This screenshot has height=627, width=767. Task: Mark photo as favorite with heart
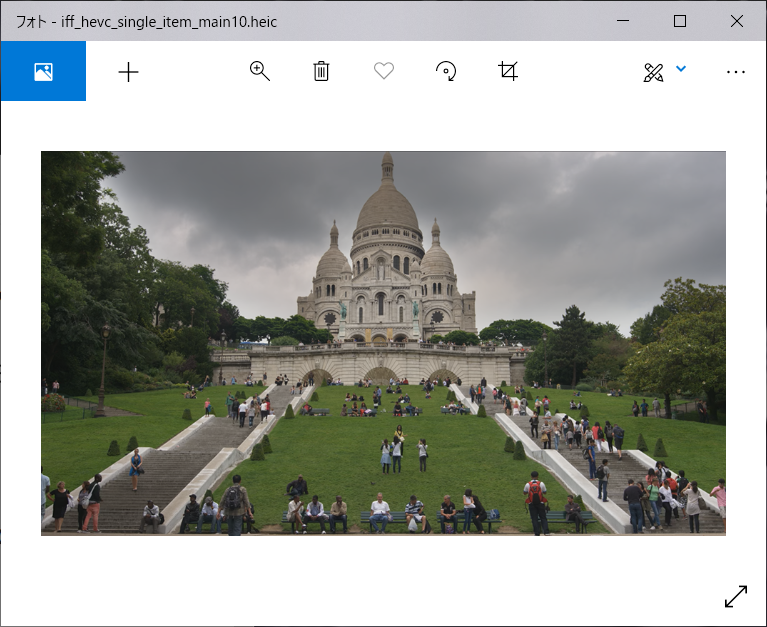[384, 71]
